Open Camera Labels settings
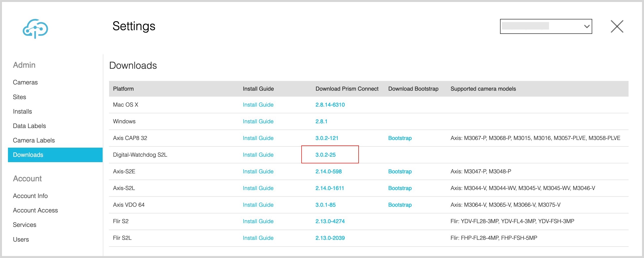The height and width of the screenshot is (258, 644). point(34,140)
